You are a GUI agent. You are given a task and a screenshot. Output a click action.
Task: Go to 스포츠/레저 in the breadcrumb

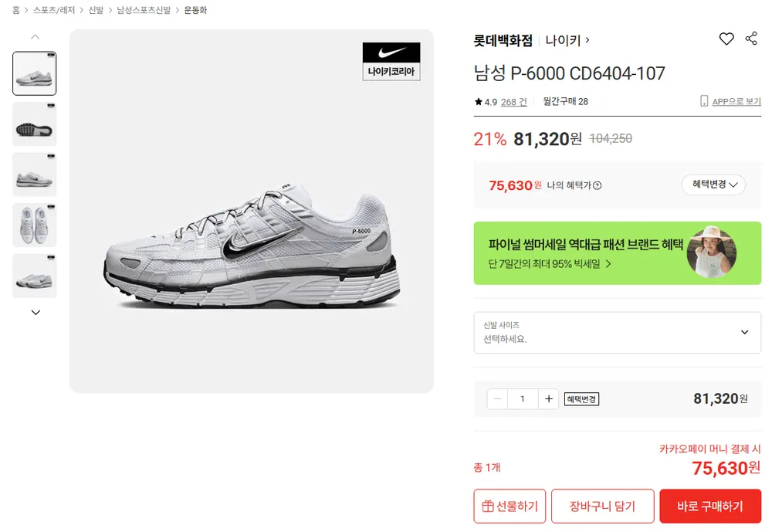tap(54, 10)
